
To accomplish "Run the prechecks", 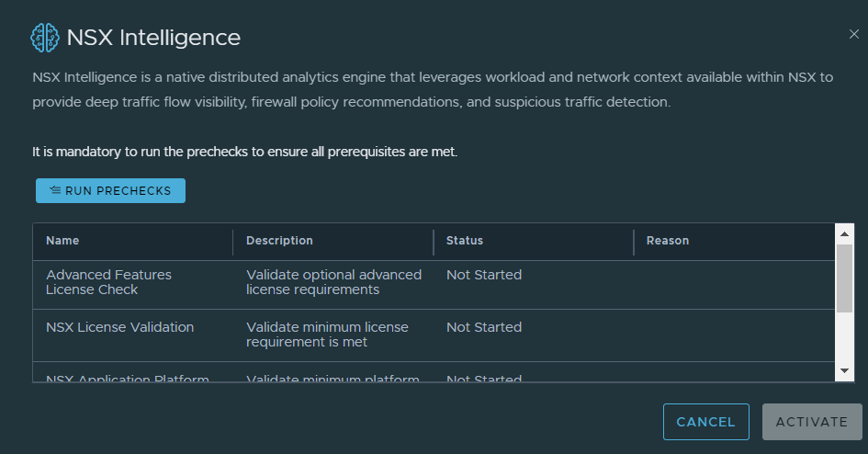I will 111,190.
